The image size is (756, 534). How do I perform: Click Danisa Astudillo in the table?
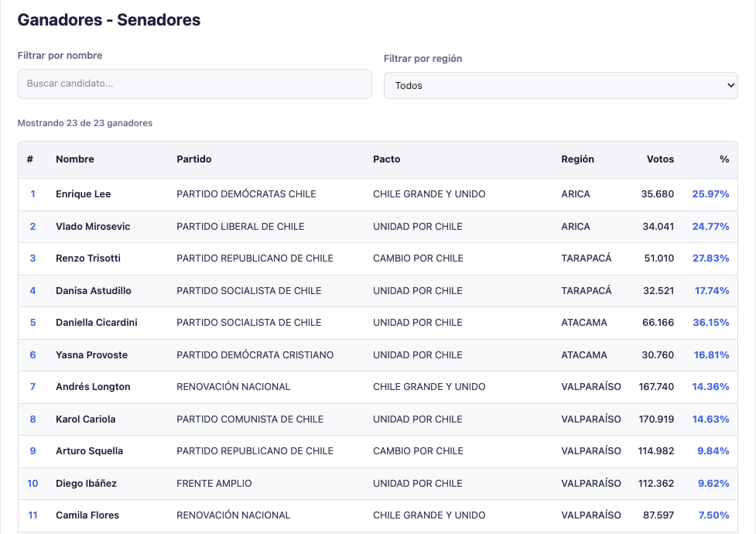[94, 291]
